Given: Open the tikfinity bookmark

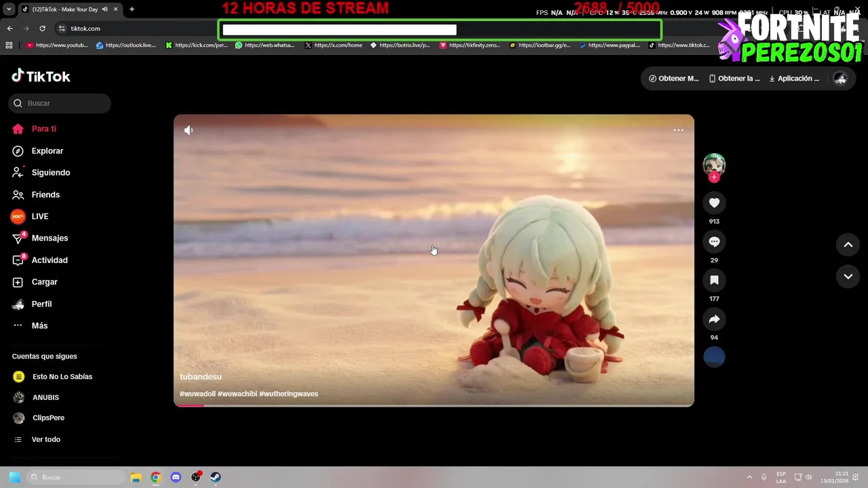Looking at the screenshot, I should 470,45.
